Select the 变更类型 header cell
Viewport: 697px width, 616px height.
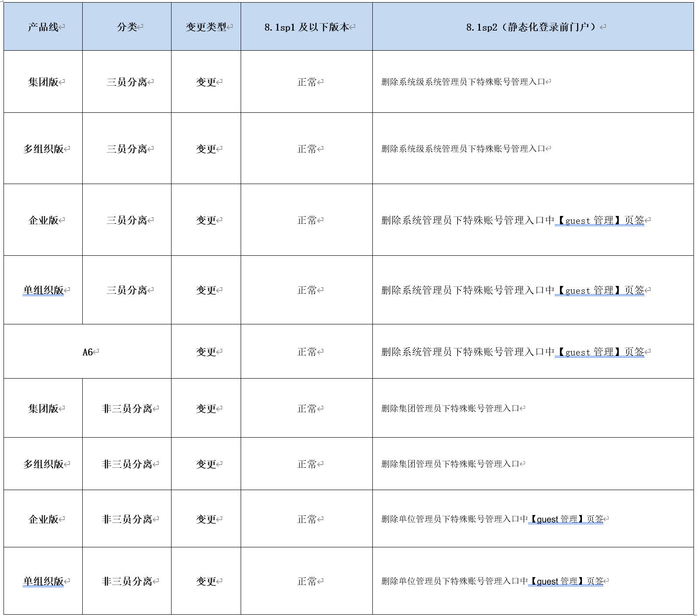[206, 27]
